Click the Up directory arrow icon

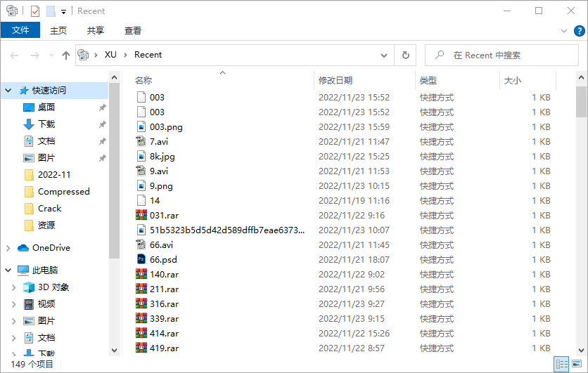pos(66,55)
